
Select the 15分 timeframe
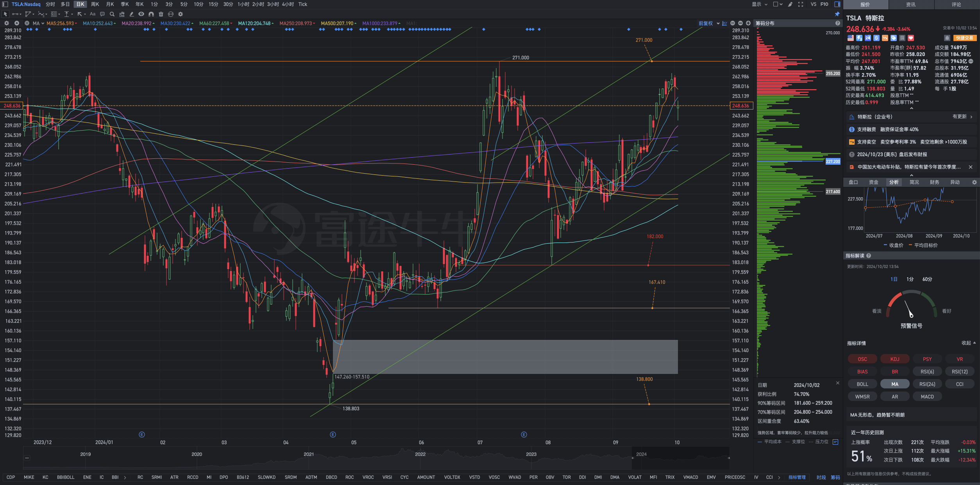(213, 4)
